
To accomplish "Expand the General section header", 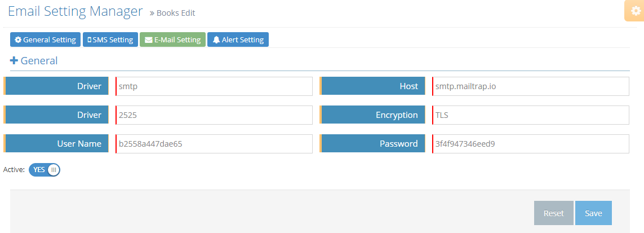I will [x=39, y=60].
